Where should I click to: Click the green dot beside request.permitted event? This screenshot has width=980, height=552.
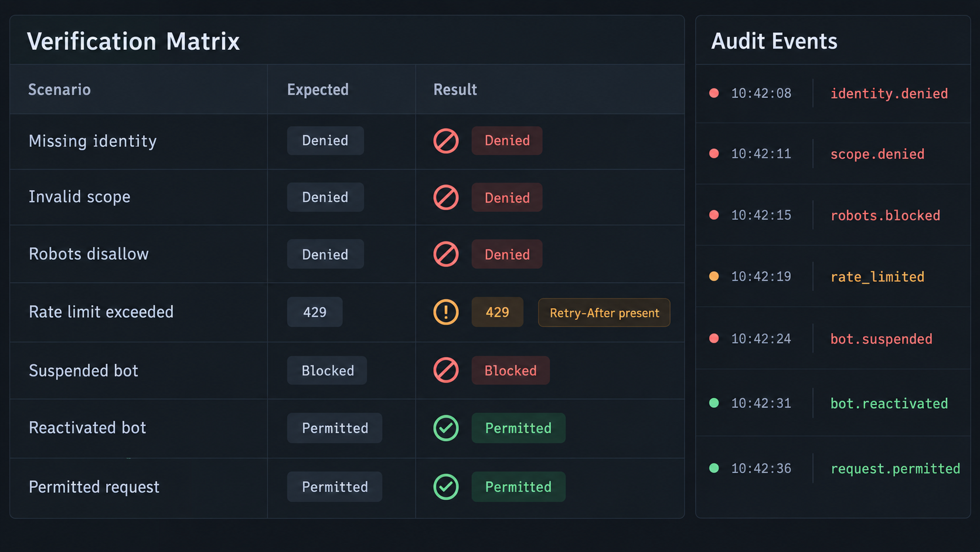tap(714, 468)
